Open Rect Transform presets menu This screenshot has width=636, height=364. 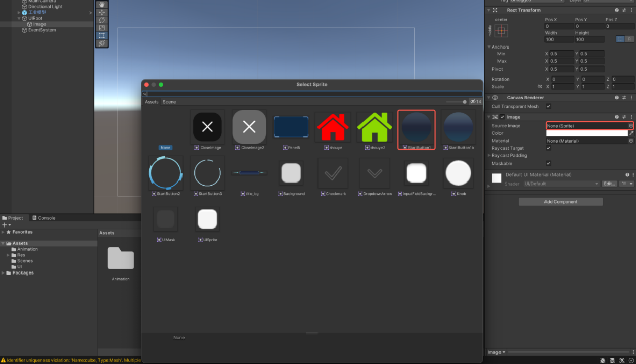(x=624, y=10)
